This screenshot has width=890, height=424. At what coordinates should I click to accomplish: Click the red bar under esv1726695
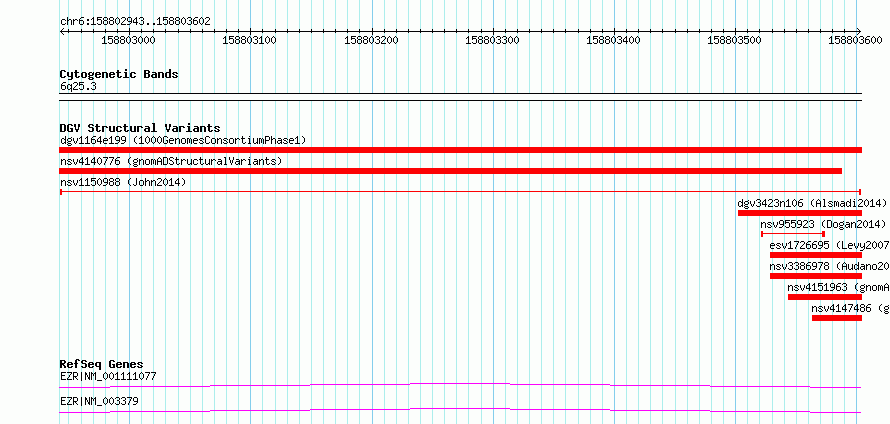816,255
